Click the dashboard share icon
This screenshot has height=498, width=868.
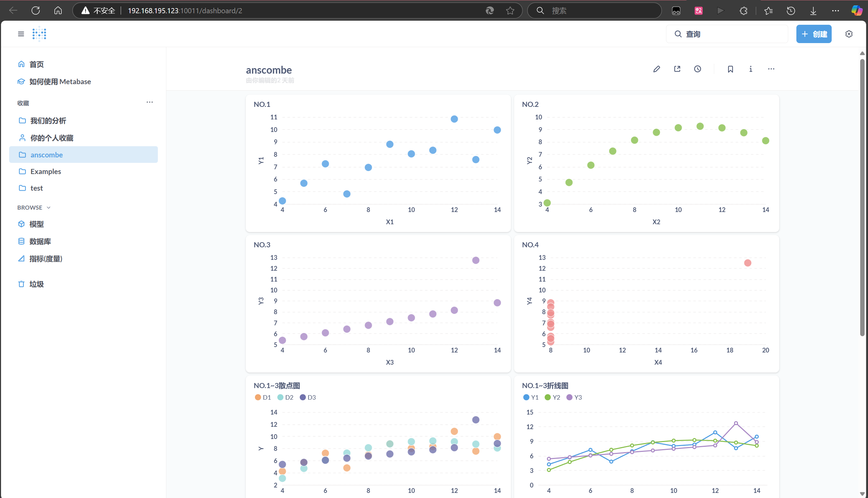[x=677, y=69]
